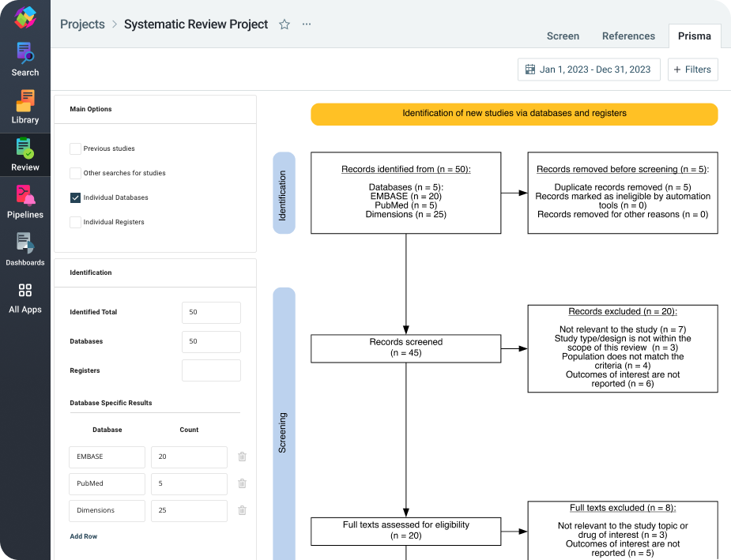Switch to the Screen tab
731x560 pixels.
563,36
